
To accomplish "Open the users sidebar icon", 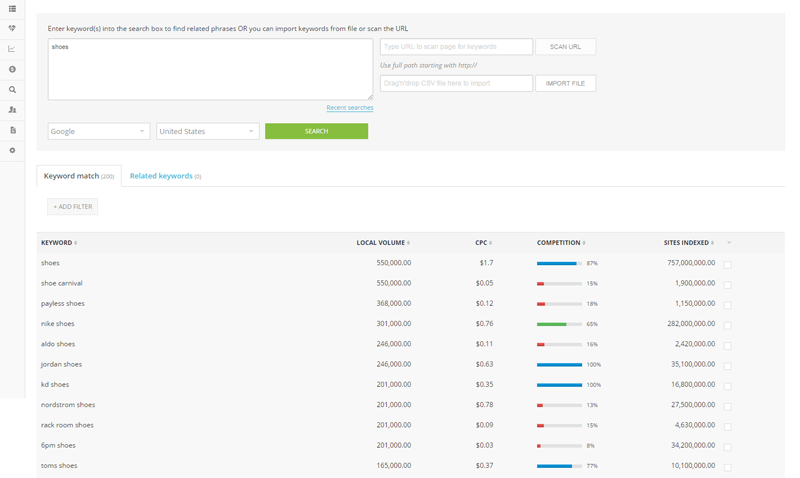I will 12,110.
